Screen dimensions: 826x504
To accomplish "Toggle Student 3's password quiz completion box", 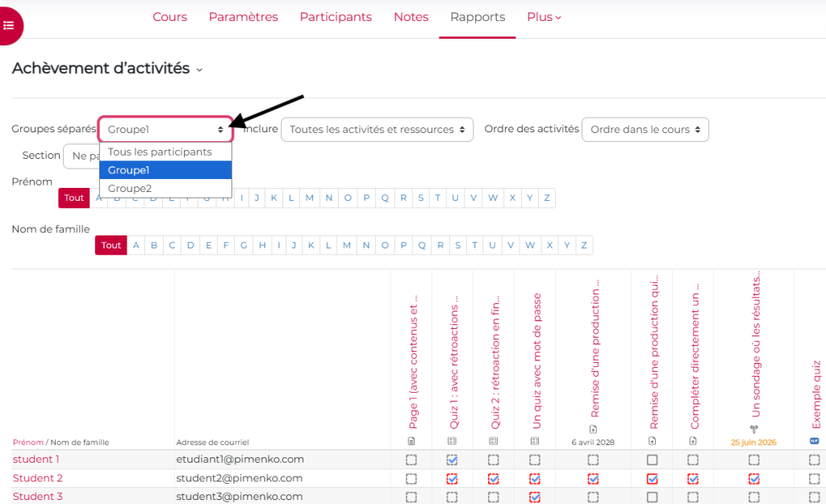I will (x=535, y=497).
